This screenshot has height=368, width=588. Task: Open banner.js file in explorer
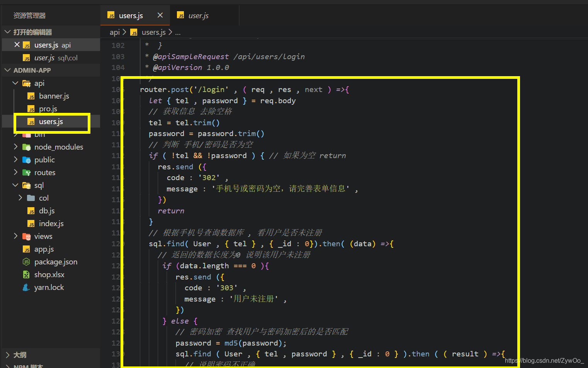pyautogui.click(x=54, y=96)
